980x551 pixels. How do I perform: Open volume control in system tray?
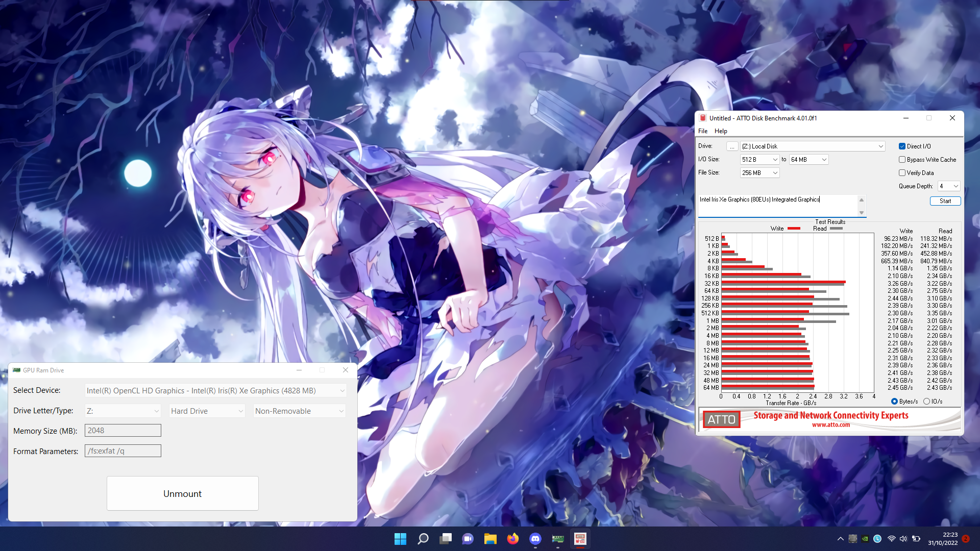pyautogui.click(x=903, y=539)
